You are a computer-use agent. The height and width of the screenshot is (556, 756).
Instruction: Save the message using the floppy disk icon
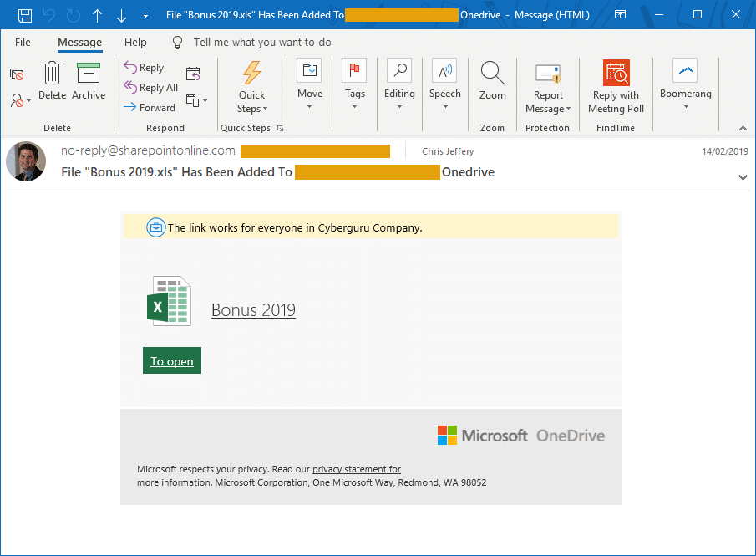[x=24, y=15]
